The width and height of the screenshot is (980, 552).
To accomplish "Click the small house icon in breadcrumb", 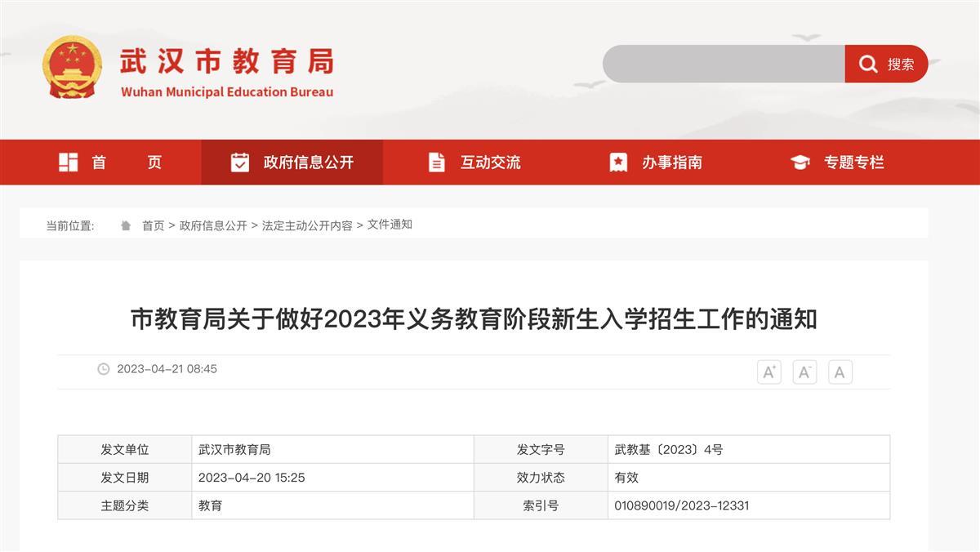I will tap(126, 226).
